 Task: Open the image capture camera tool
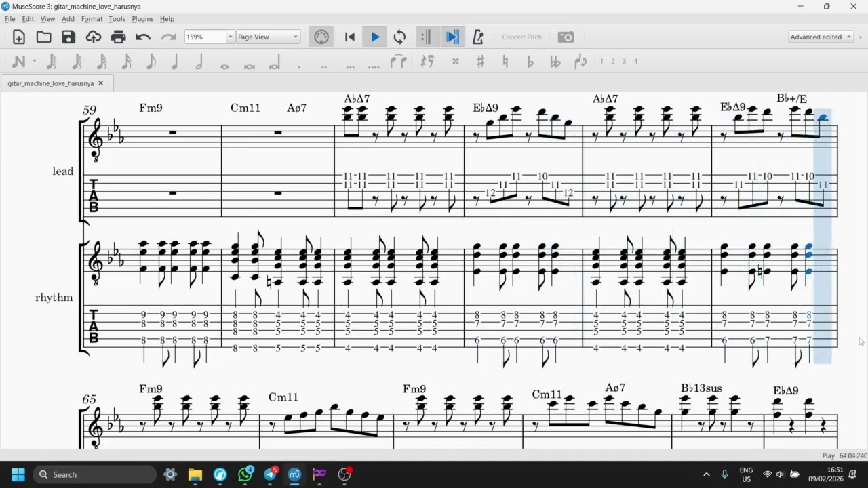pos(566,37)
